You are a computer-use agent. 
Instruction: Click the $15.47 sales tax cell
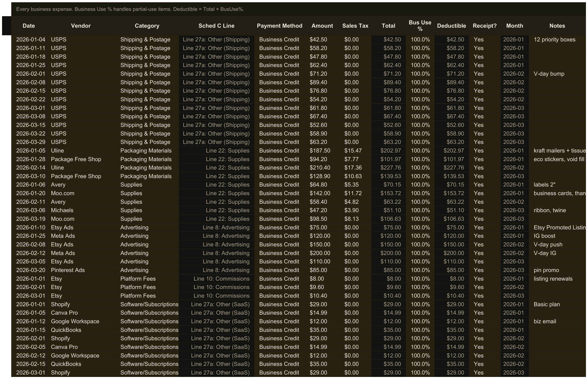[355, 151]
